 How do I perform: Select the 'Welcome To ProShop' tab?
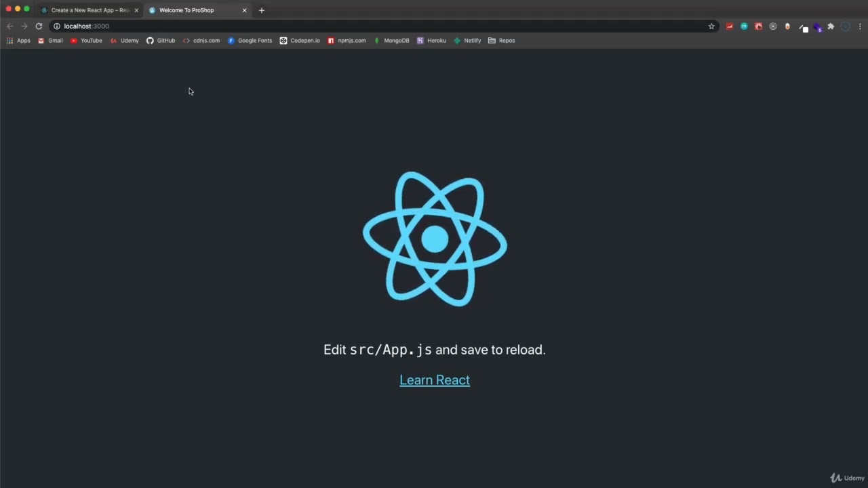point(197,10)
